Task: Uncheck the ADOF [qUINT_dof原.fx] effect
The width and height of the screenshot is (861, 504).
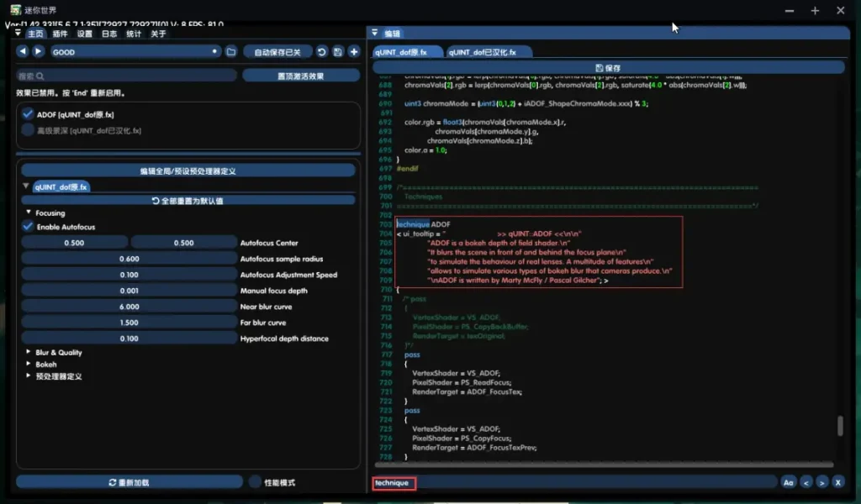Action: (29, 114)
